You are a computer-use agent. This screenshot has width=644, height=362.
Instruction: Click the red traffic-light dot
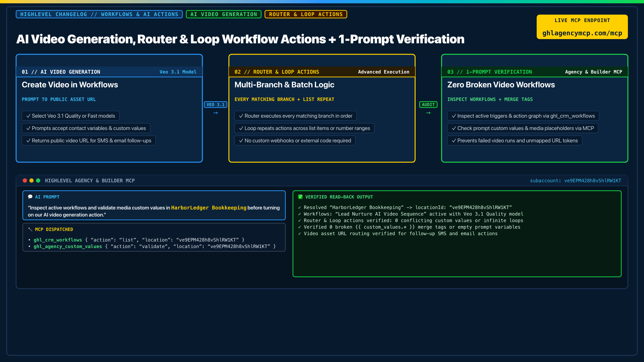click(x=25, y=180)
